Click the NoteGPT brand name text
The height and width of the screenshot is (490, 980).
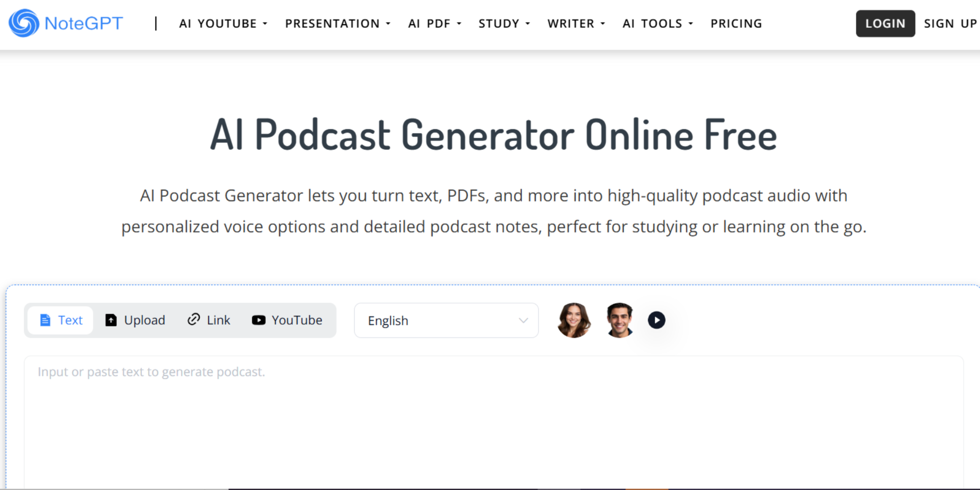click(84, 23)
